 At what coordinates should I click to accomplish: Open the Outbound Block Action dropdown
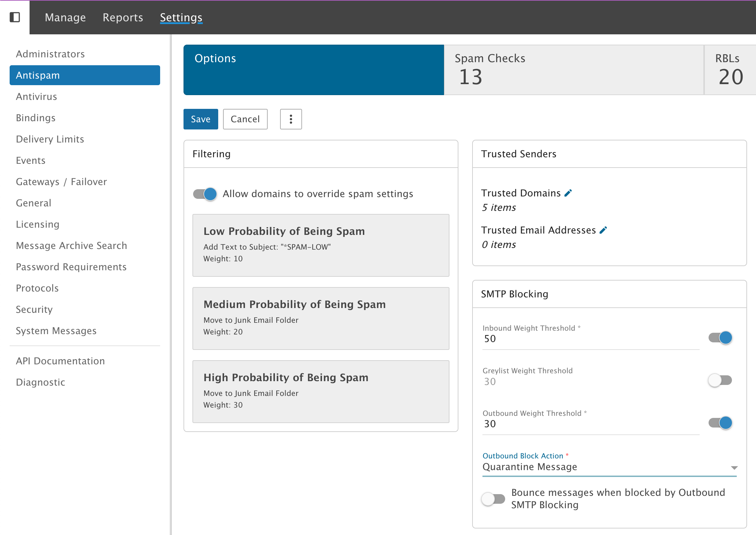pyautogui.click(x=610, y=467)
